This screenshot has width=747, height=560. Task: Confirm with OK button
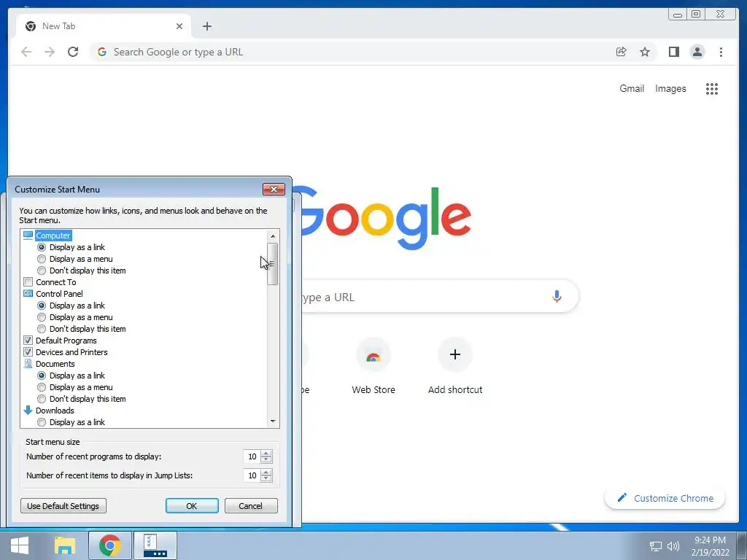[192, 506]
